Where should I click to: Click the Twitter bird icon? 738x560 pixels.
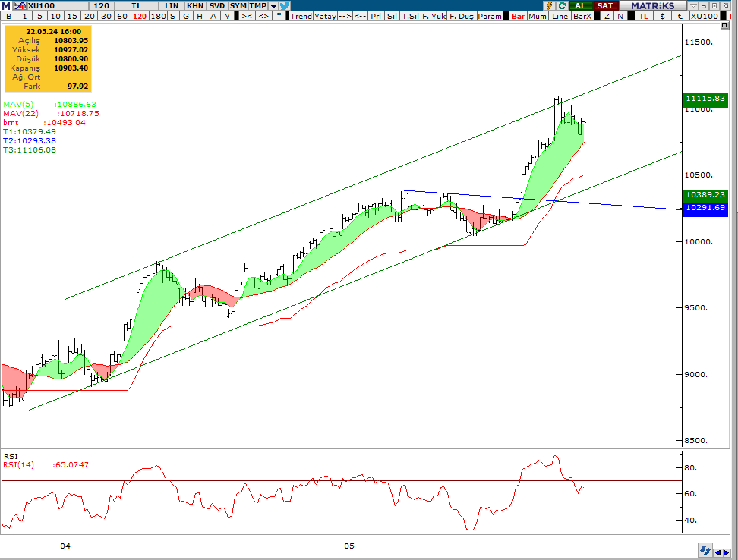click(x=285, y=5)
